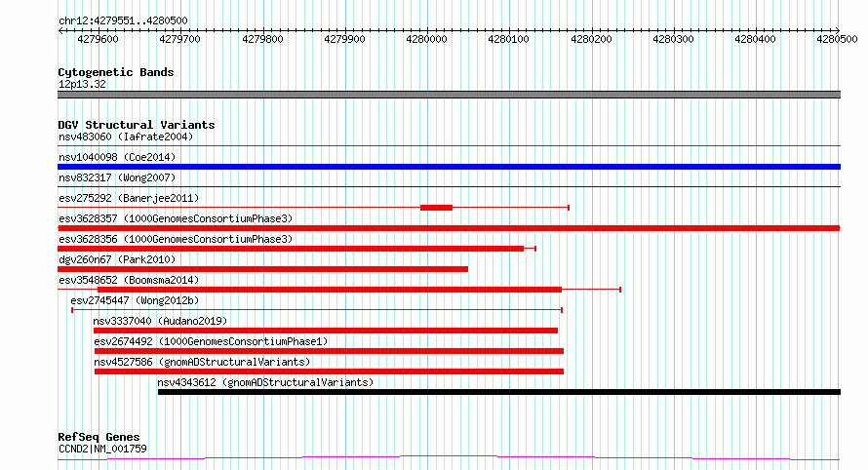The width and height of the screenshot is (868, 470).
Task: Click the 4280100 ruler coordinate
Action: coord(508,39)
